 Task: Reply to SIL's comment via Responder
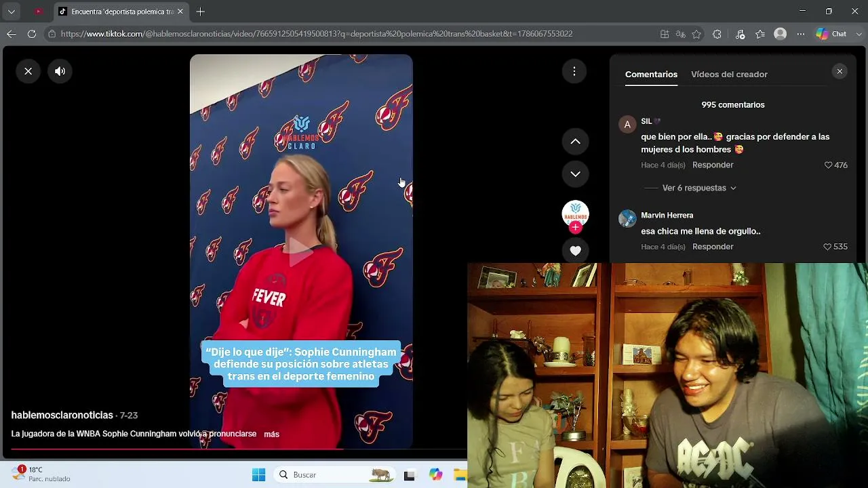[x=713, y=165]
